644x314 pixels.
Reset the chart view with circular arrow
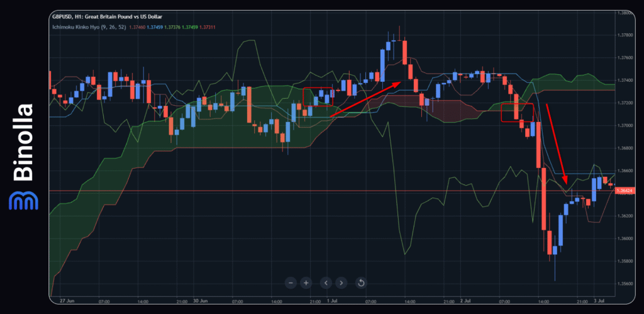pyautogui.click(x=361, y=283)
